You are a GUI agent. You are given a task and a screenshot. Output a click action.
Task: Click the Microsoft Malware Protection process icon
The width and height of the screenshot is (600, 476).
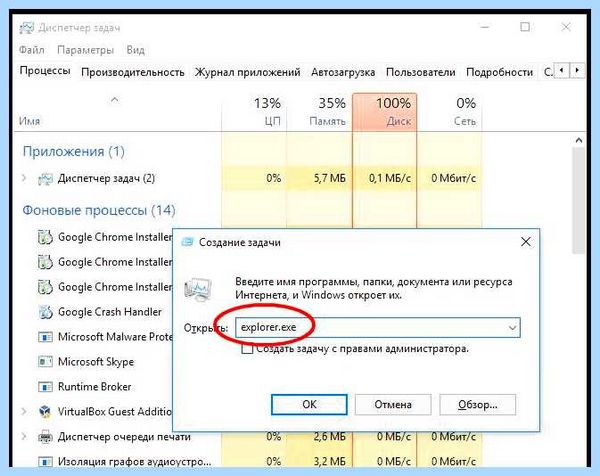click(x=45, y=337)
